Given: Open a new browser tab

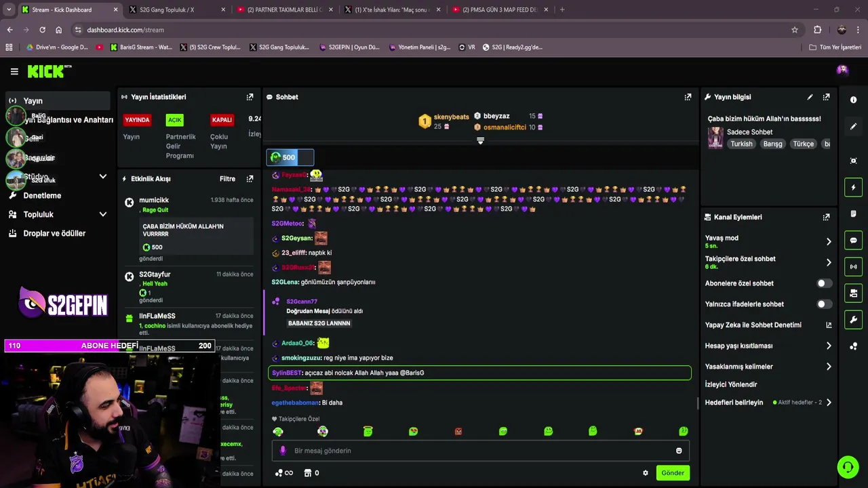Looking at the screenshot, I should click(562, 9).
